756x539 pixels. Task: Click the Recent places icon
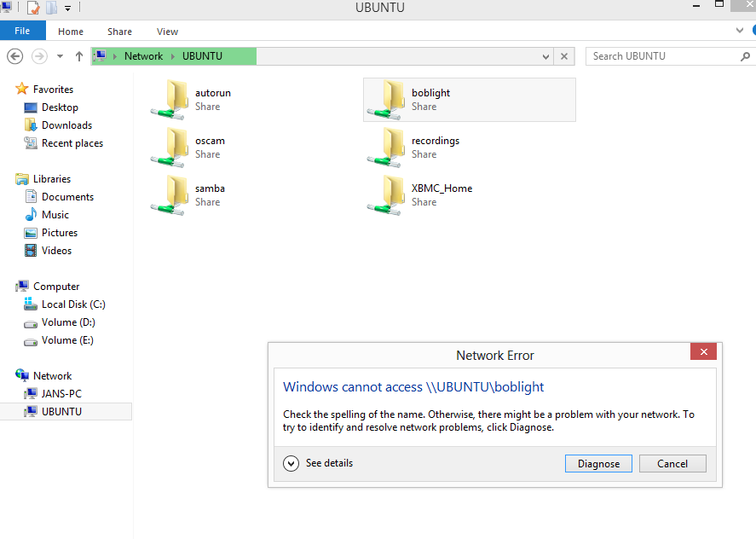click(x=31, y=142)
